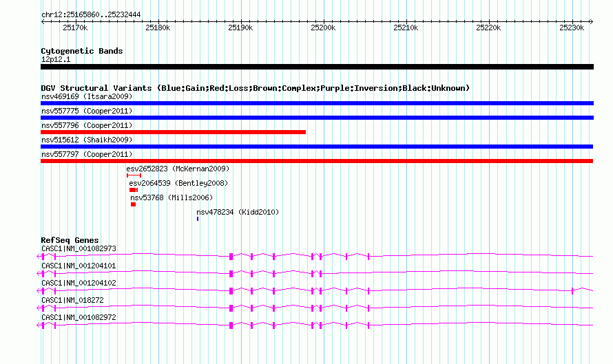Select the esv2652823 red interval glyph
Screen dimensions: 613x364
point(134,175)
